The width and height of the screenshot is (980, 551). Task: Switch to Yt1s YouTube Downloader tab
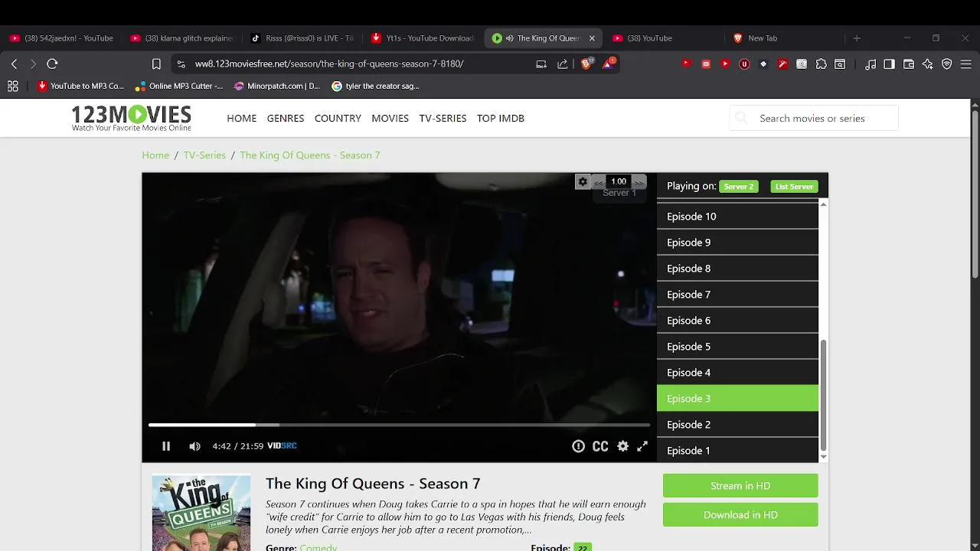point(423,38)
